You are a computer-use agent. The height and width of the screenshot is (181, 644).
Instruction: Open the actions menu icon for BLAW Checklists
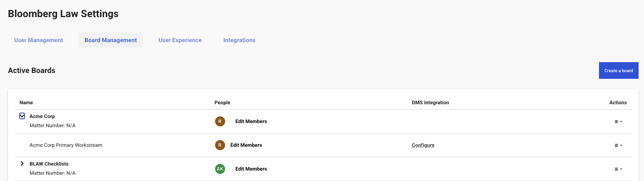click(619, 169)
